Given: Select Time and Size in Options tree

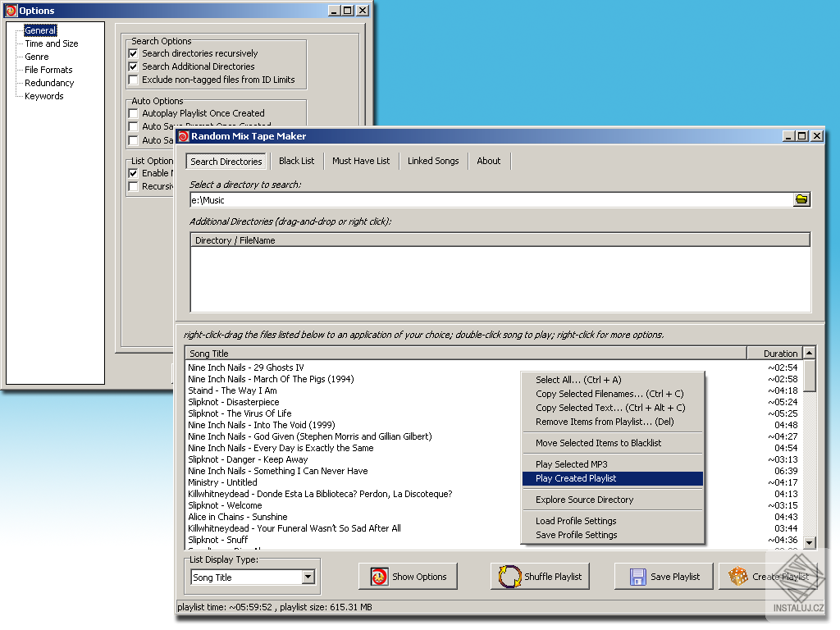Looking at the screenshot, I should [x=52, y=43].
